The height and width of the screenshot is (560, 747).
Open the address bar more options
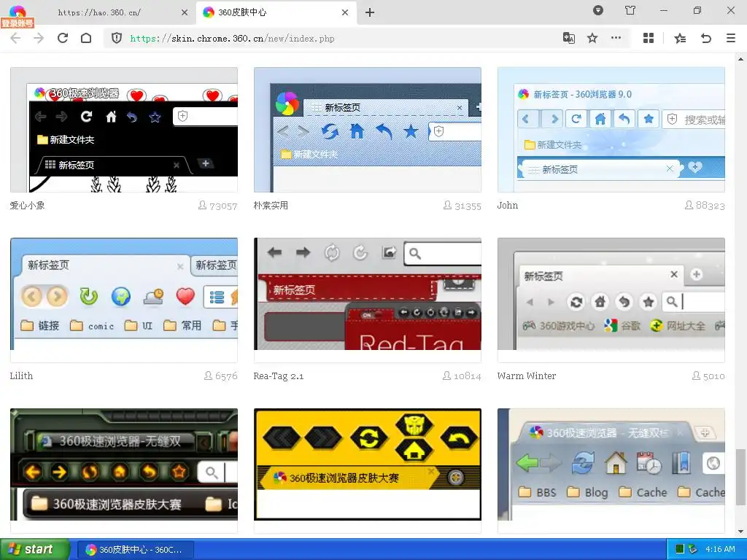coord(616,38)
